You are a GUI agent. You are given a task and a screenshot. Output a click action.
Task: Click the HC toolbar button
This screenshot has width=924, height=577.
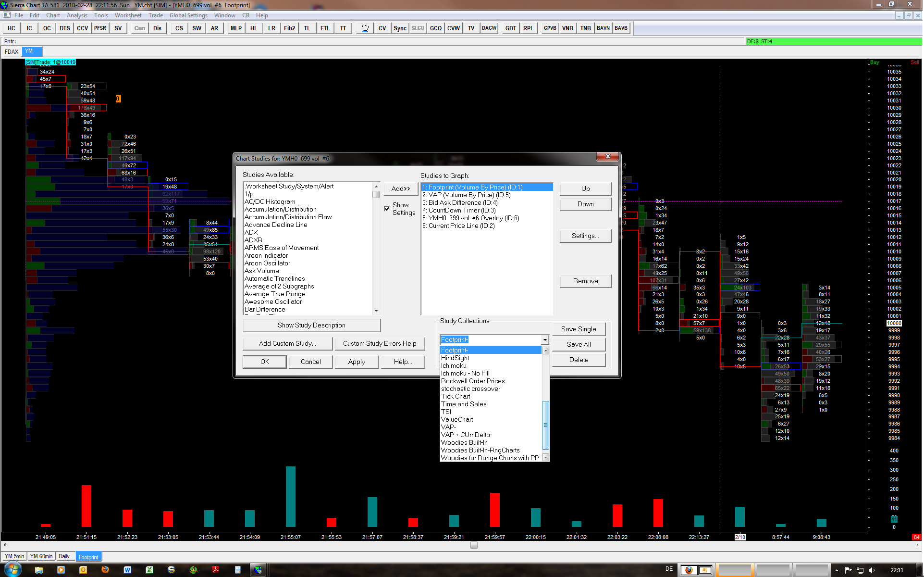tap(12, 28)
